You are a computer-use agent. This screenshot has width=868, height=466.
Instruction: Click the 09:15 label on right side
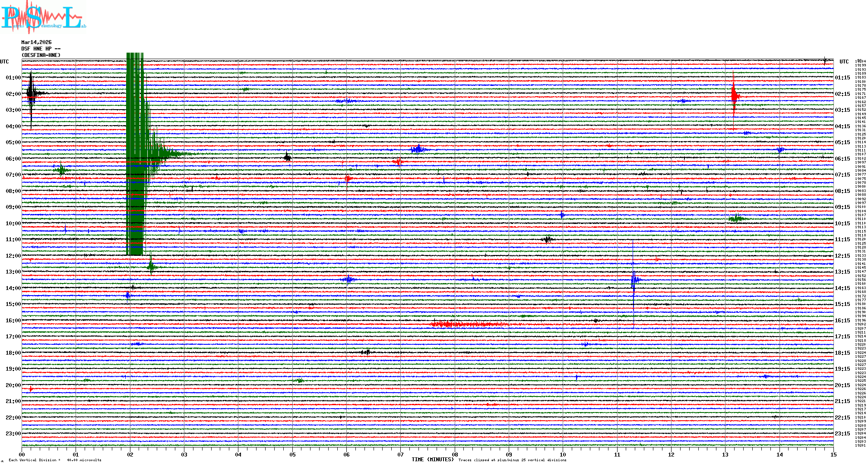pos(842,207)
